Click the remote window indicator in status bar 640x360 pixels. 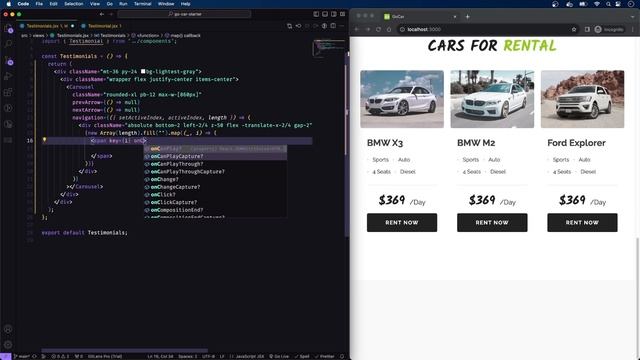[5, 356]
